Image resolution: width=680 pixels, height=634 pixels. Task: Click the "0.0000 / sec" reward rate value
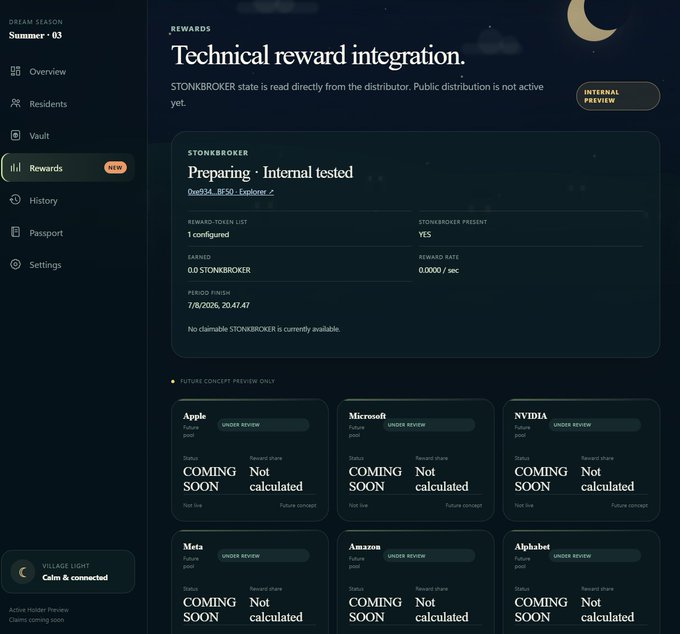[x=438, y=270]
